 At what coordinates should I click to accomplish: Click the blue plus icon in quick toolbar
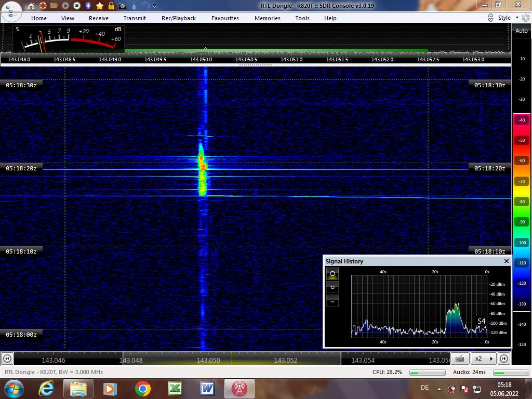tap(88, 5)
